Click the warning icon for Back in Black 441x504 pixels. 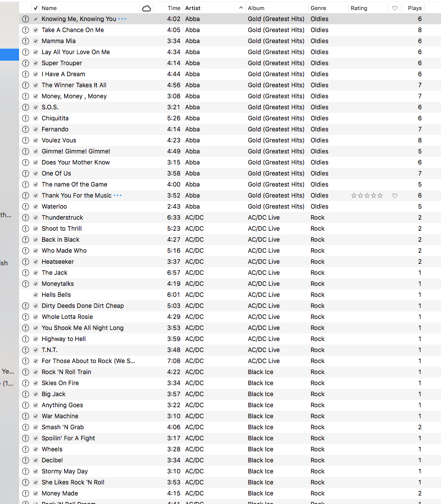[26, 240]
